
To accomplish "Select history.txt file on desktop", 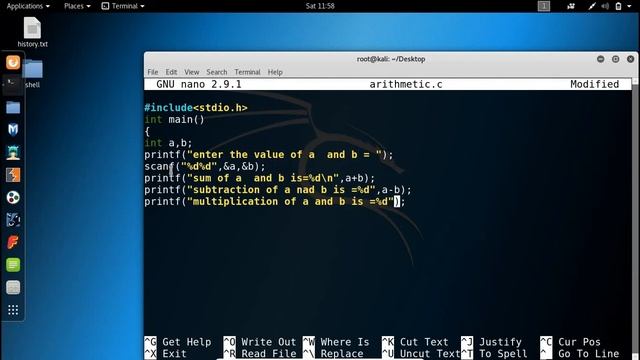I will click(x=33, y=32).
